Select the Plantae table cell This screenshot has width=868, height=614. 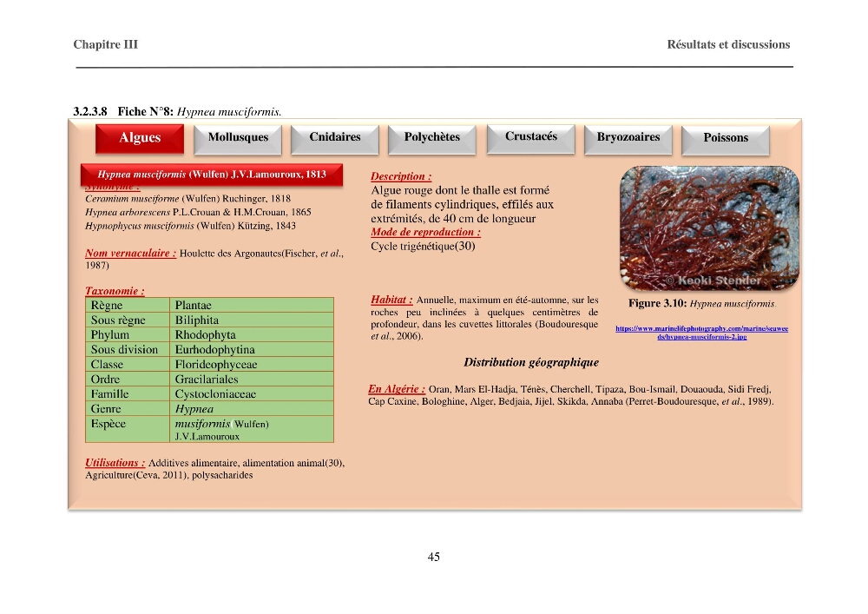[x=252, y=305]
